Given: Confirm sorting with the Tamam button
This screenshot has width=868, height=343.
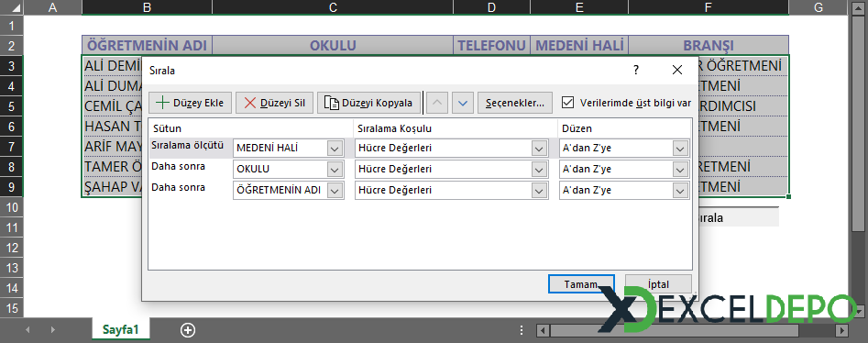Looking at the screenshot, I should (581, 284).
